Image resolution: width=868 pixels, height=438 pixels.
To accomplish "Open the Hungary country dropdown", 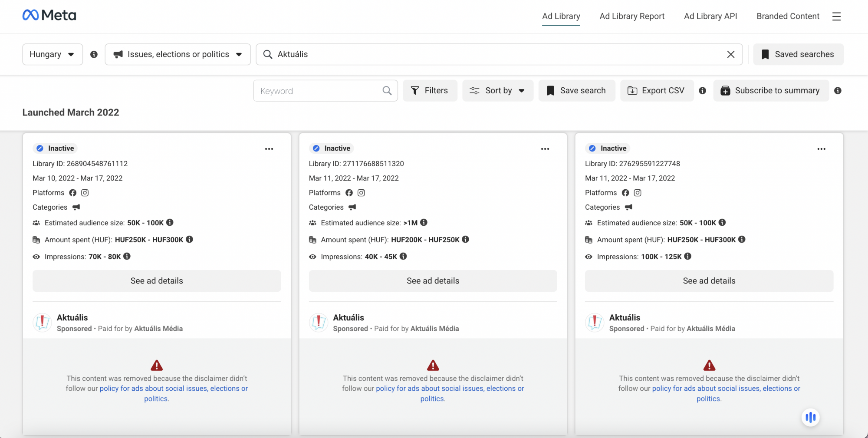I will coord(53,54).
